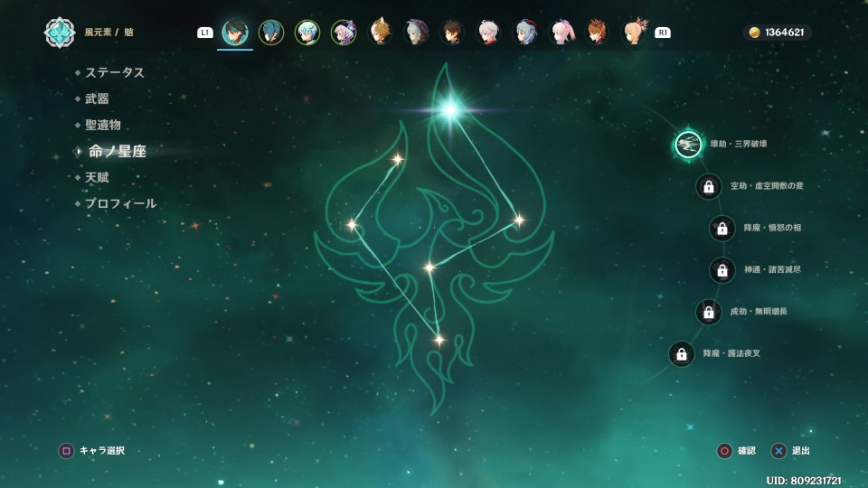
Task: Open the 天賦 menu entry
Action: coord(97,177)
